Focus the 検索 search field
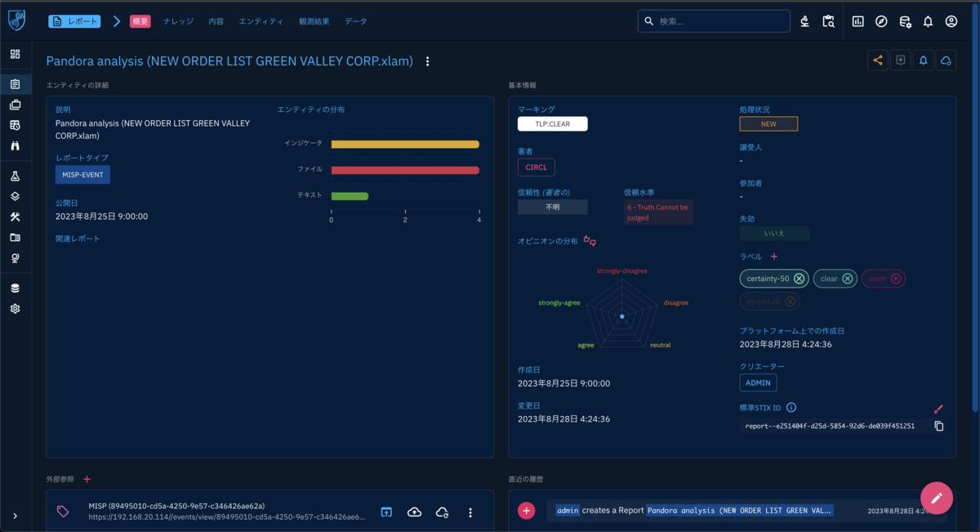 (x=714, y=21)
